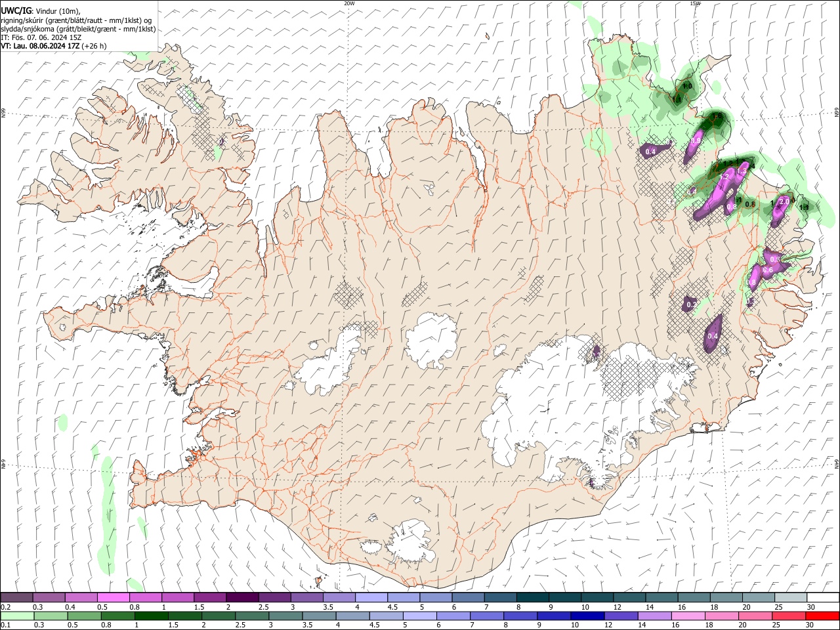The width and height of the screenshot is (840, 630).
Task: Click the '15W' longitude label
Action: 695,3
